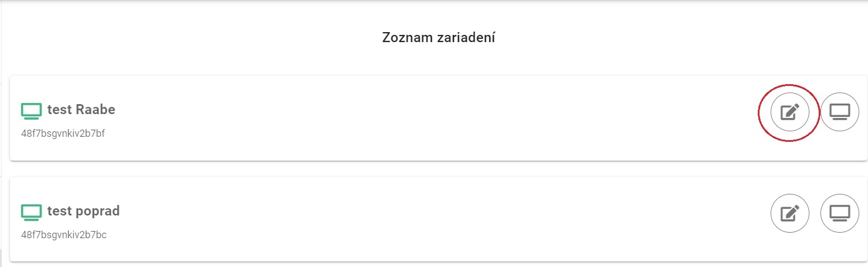Viewport: 868px width, 267px height.
Task: Select the test Raabe device name
Action: click(81, 110)
